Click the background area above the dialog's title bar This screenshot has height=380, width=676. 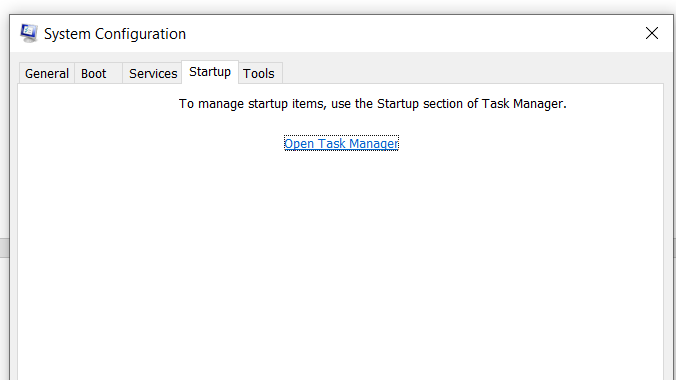[x=338, y=6]
